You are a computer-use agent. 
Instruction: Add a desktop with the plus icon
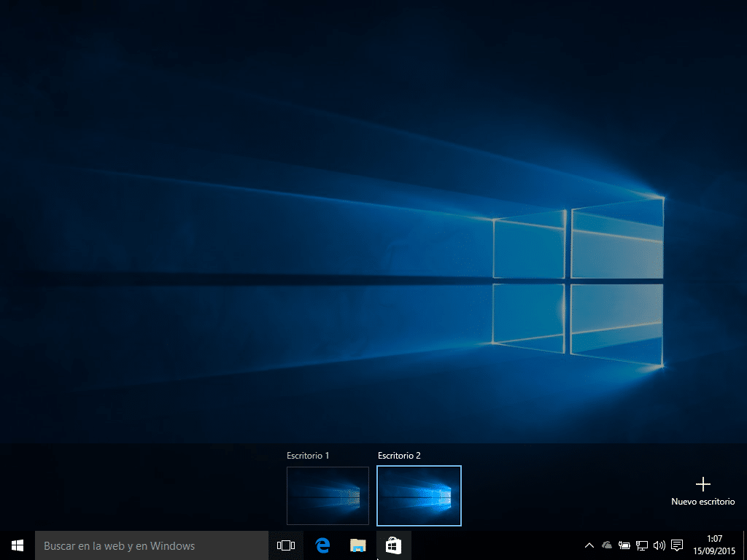tap(703, 484)
